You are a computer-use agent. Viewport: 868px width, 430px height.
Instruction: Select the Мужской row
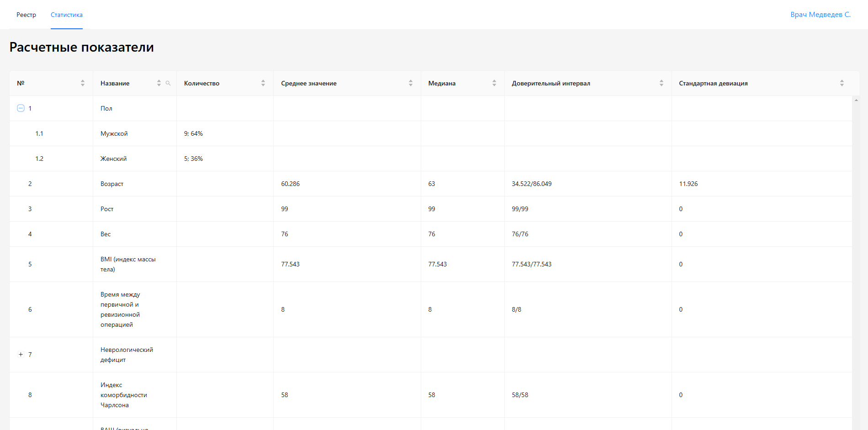[114, 133]
